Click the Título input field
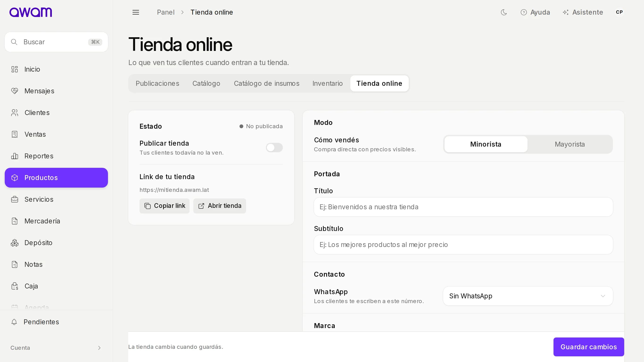644x362 pixels. point(463,207)
